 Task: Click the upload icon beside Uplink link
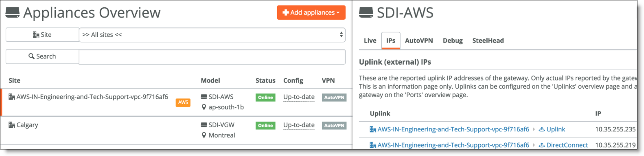[542, 129]
